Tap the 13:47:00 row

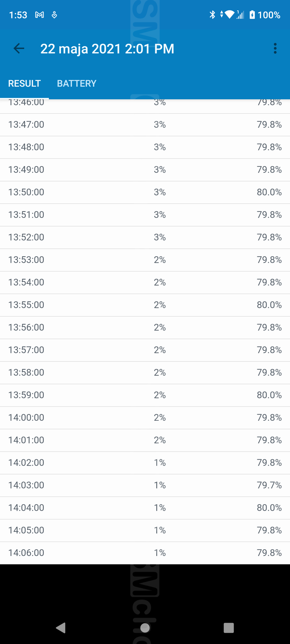pos(145,124)
